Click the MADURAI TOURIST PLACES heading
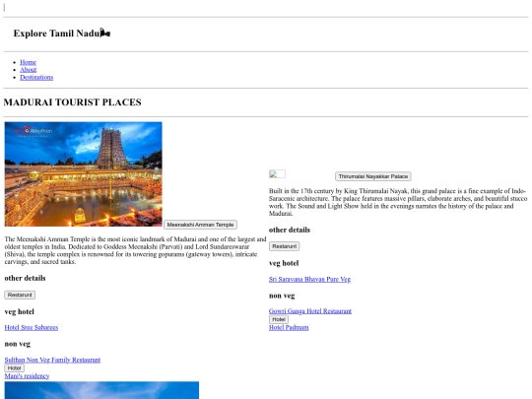Screen dimensions: 532x399 click(72, 102)
